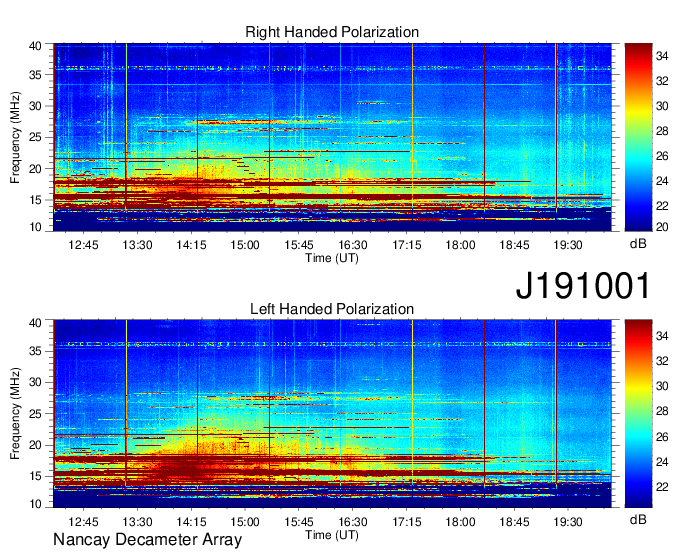Click the 'Right Handed Polarization' plot title
The width and height of the screenshot is (680, 552).
point(332,32)
